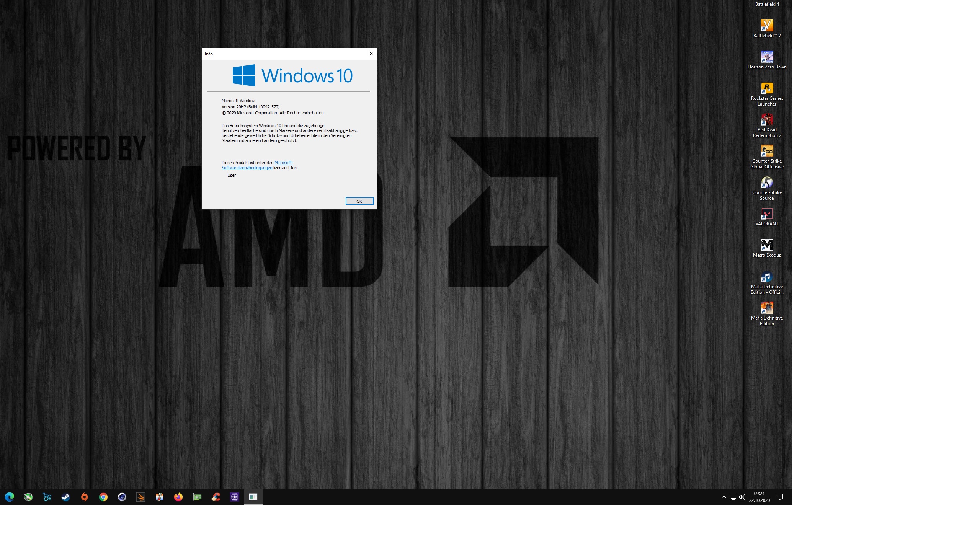This screenshot has height=551, width=980.
Task: Launch Steam from the taskbar
Action: pos(66,497)
